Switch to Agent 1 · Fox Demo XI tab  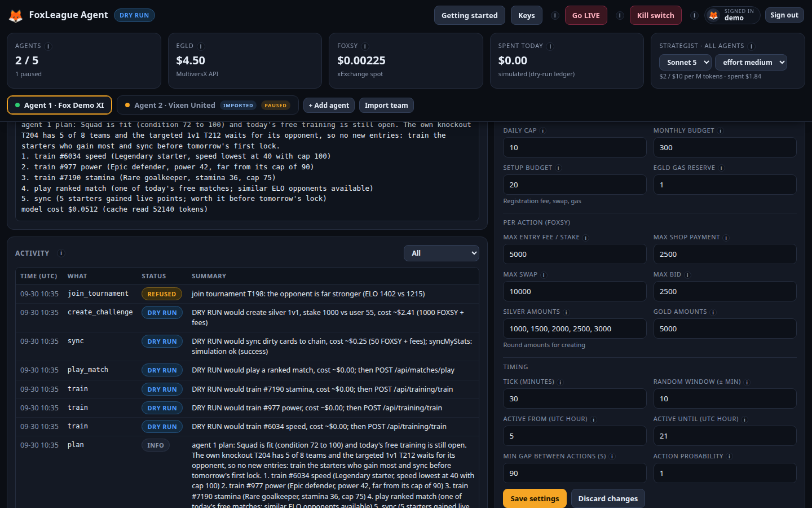pyautogui.click(x=59, y=105)
